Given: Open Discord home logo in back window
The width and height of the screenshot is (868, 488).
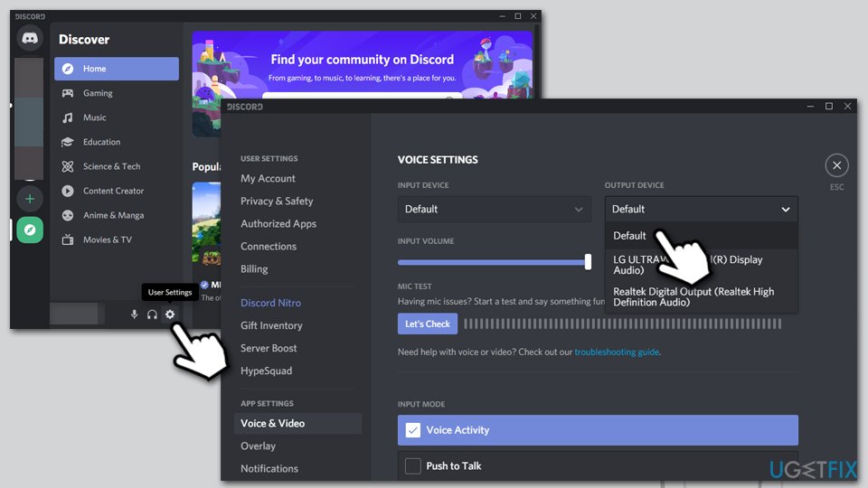Looking at the screenshot, I should point(30,38).
